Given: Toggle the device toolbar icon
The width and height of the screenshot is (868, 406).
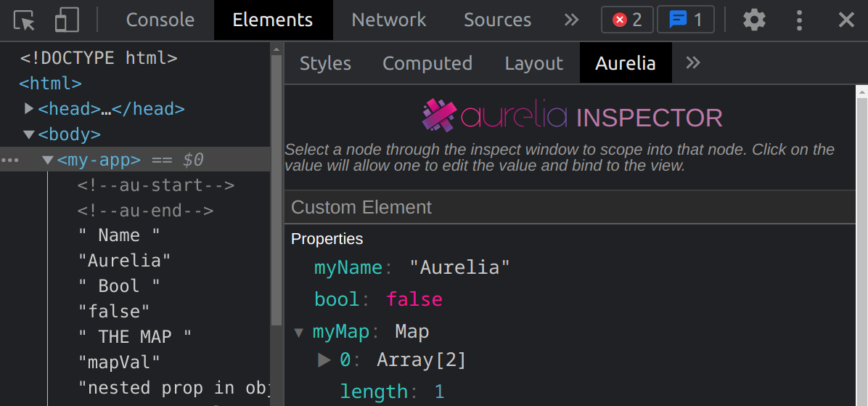Looking at the screenshot, I should [67, 20].
